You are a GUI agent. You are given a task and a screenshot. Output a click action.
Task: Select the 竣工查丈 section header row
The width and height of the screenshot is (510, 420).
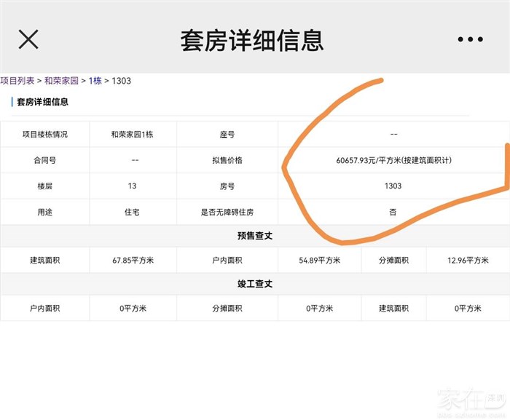click(255, 284)
